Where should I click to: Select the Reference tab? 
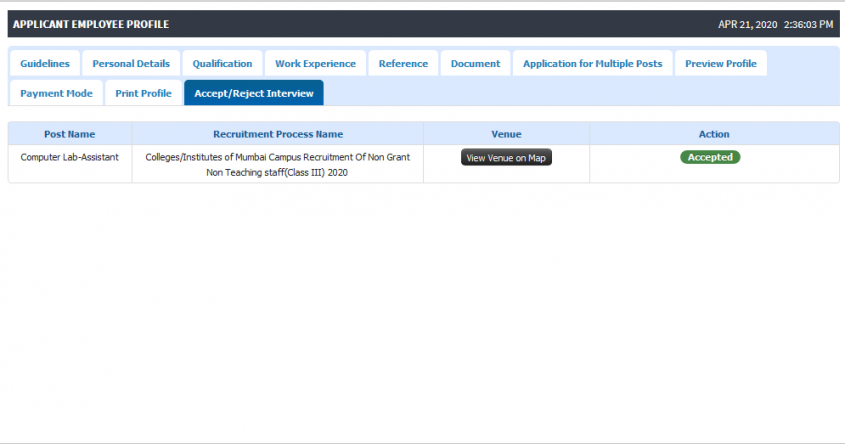coord(403,63)
